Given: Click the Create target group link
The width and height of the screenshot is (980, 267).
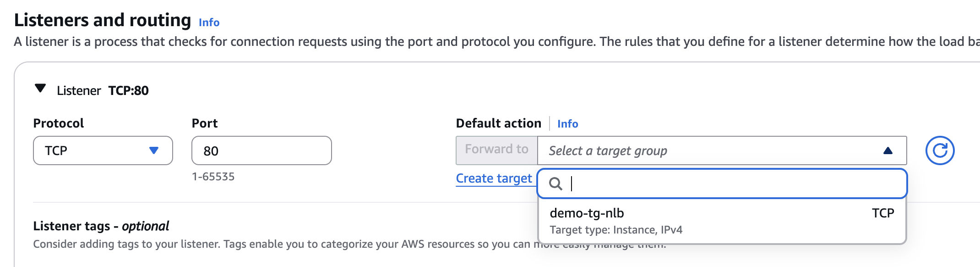Looking at the screenshot, I should (494, 178).
